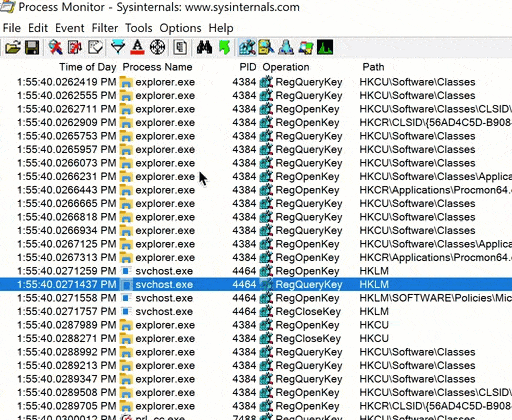Show the Process Tree toolbar icon
512x420 pixels.
pyautogui.click(x=180, y=48)
